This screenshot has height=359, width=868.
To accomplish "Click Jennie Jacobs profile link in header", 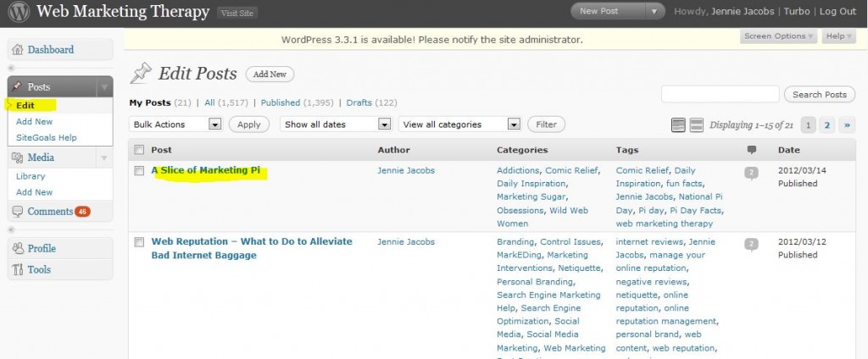I will 743,11.
